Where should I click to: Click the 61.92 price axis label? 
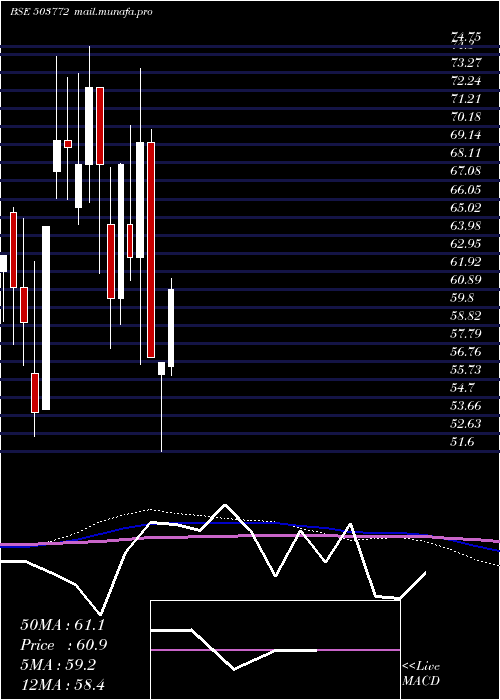click(466, 262)
